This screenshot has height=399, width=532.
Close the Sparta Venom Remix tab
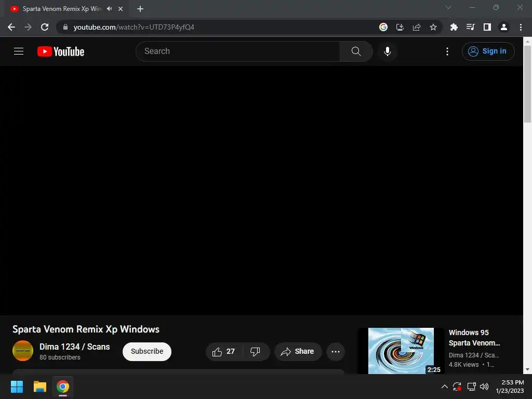pyautogui.click(x=121, y=9)
